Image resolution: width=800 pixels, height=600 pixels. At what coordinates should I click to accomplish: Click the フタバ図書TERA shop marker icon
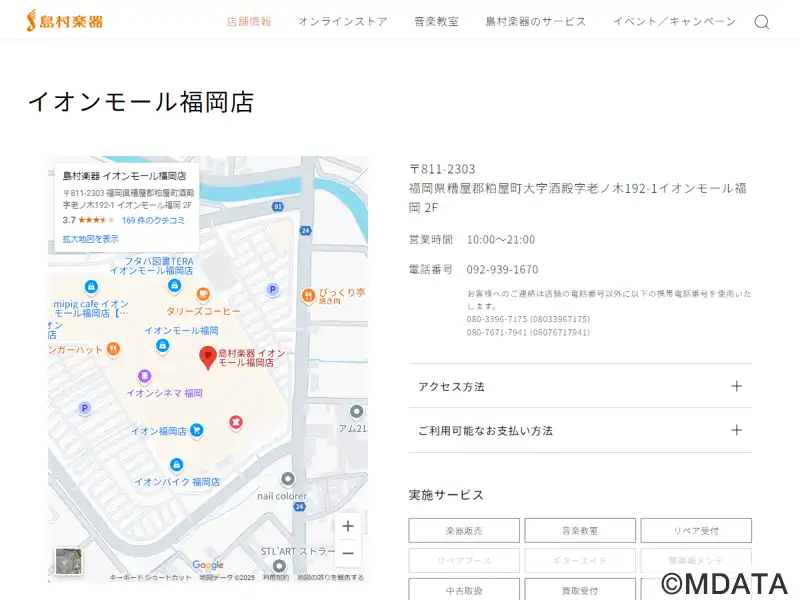coord(174,286)
